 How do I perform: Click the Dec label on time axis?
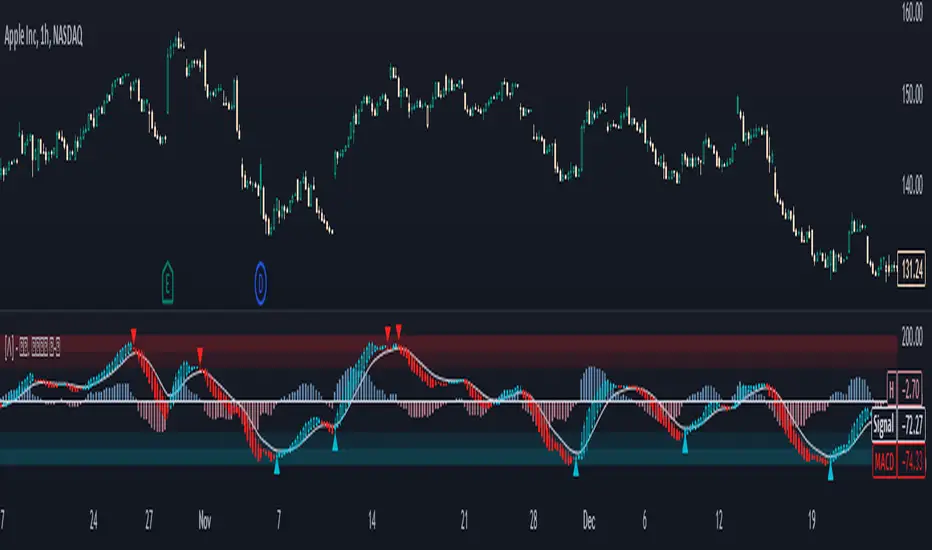click(588, 521)
